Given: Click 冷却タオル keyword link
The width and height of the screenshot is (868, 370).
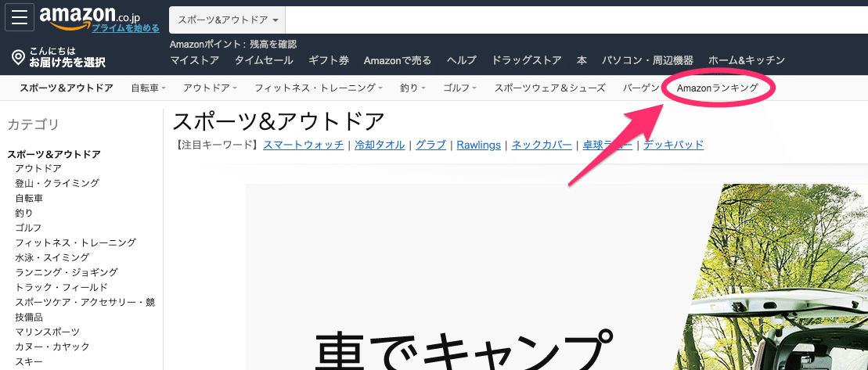Looking at the screenshot, I should (x=379, y=145).
